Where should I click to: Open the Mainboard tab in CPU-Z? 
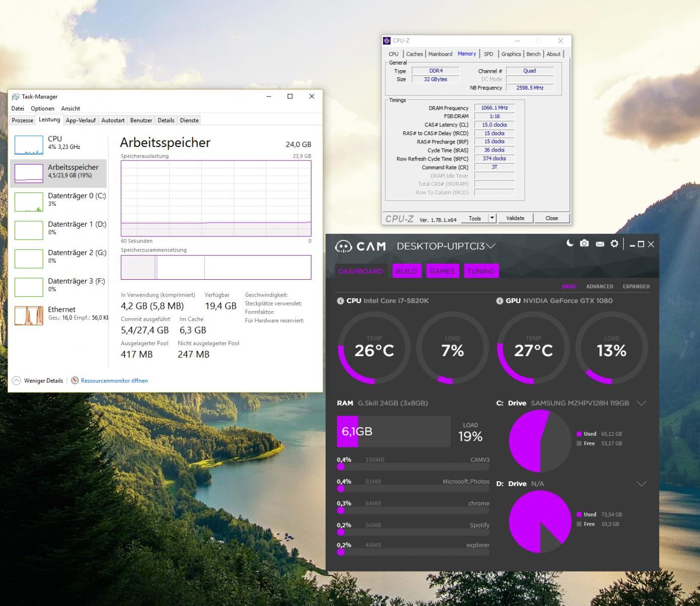[441, 54]
